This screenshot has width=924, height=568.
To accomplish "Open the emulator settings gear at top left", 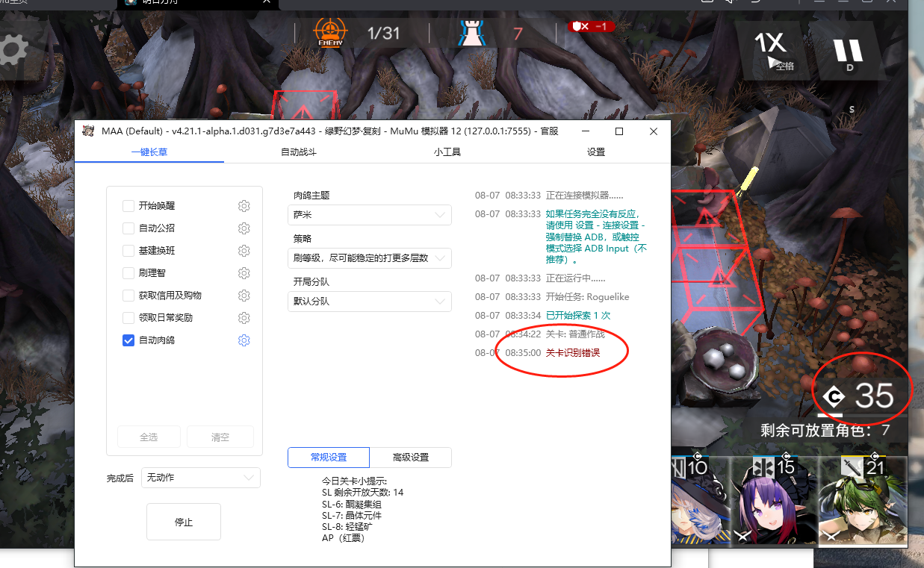I will click(13, 51).
